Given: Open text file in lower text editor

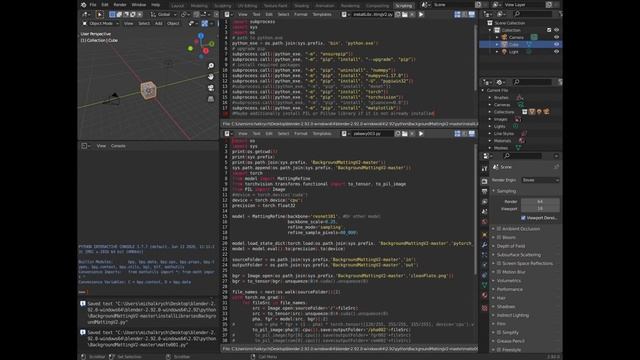Looking at the screenshot, I should coord(404,133).
